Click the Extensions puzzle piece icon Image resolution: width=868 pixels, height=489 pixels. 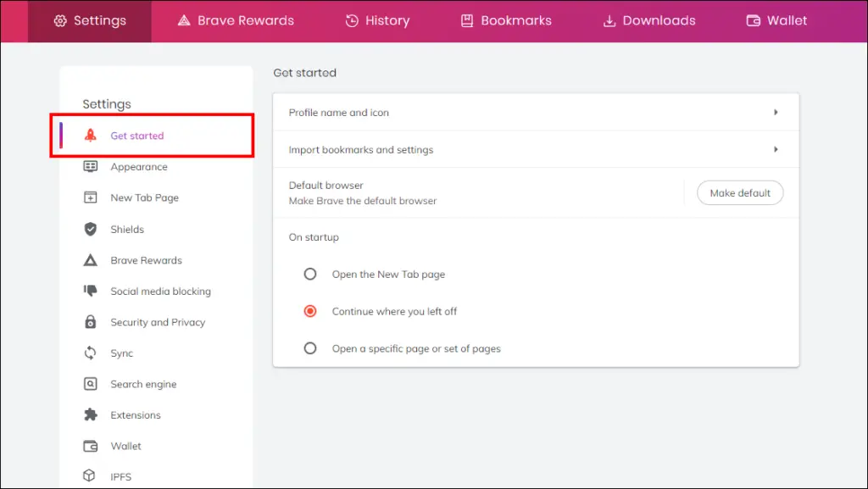pyautogui.click(x=90, y=415)
